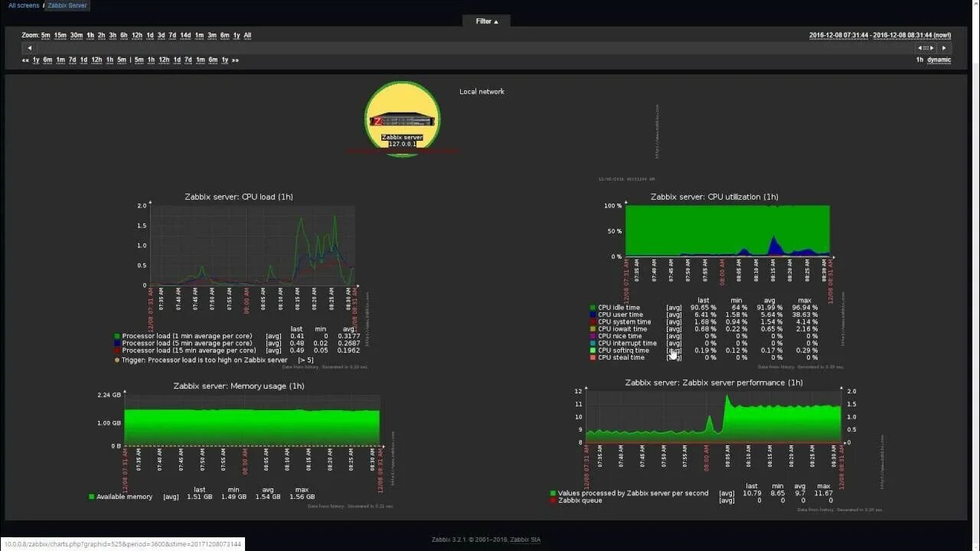The width and height of the screenshot is (980, 551).
Task: Click the Local network map label
Action: [x=482, y=92]
